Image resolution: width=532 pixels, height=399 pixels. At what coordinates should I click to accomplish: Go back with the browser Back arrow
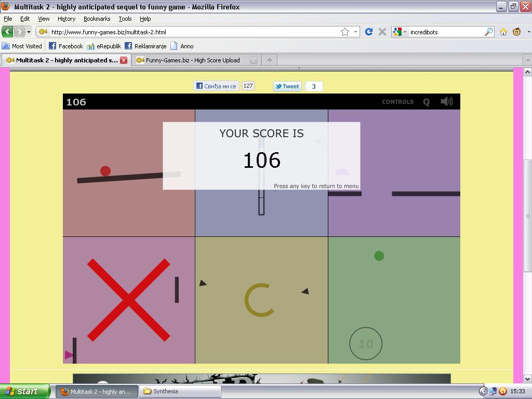pyautogui.click(x=7, y=32)
